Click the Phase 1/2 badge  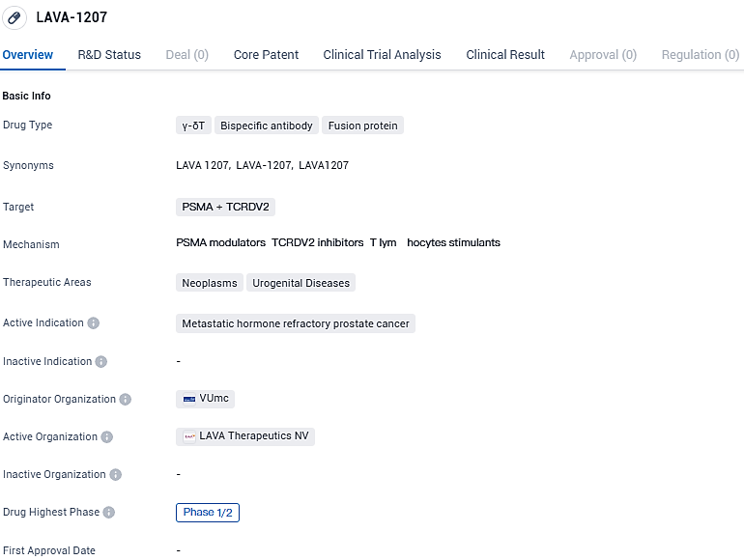208,513
